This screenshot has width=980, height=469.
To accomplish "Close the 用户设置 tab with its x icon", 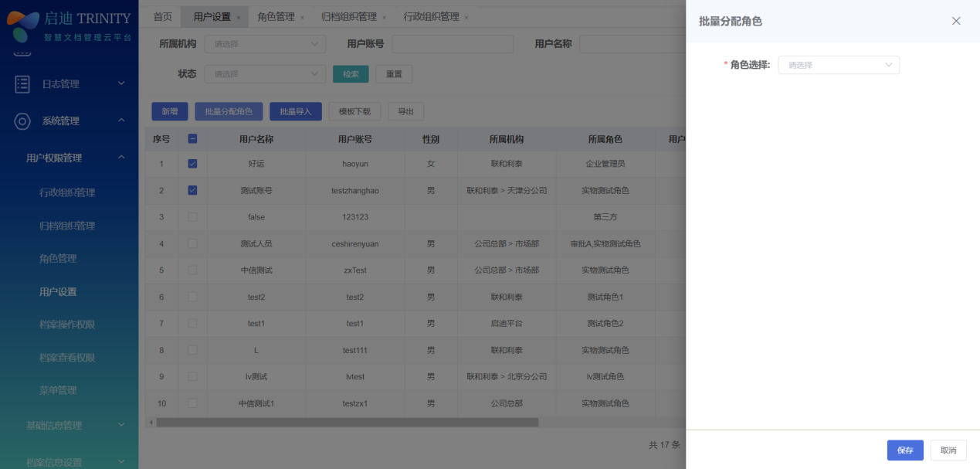I will tap(238, 17).
